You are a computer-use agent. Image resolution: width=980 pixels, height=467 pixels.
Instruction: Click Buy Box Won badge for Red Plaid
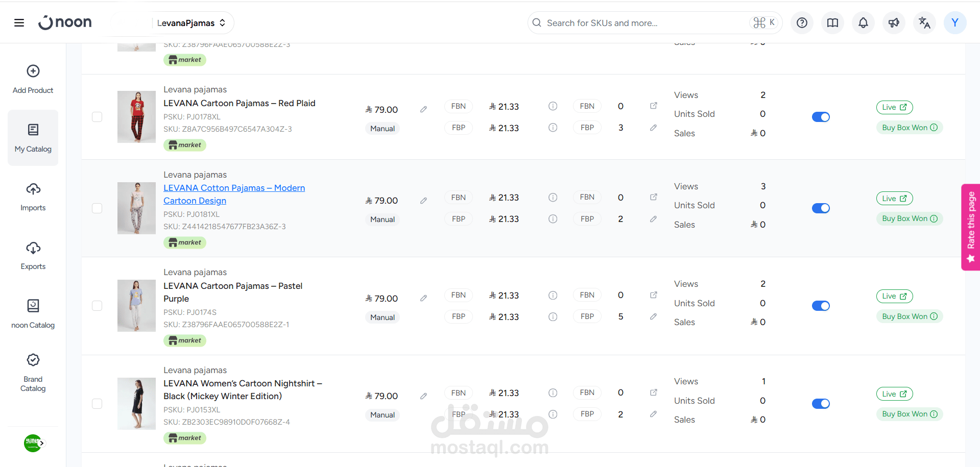[910, 128]
